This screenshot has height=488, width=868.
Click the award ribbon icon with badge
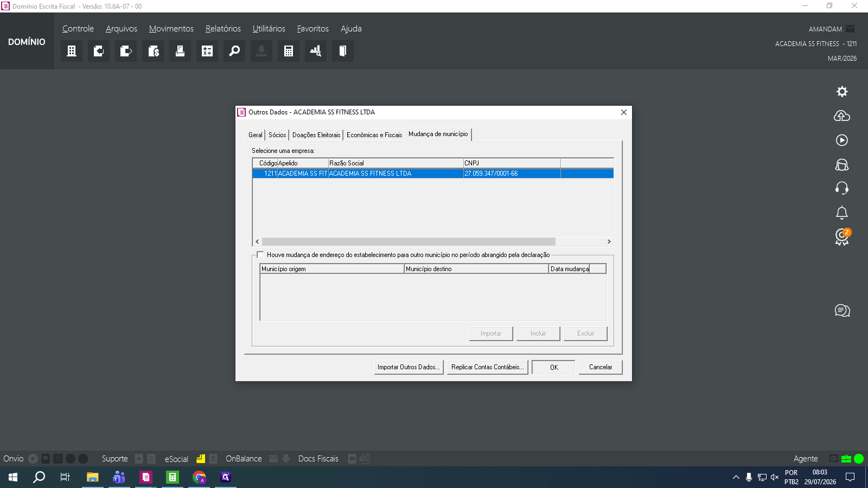pyautogui.click(x=843, y=237)
